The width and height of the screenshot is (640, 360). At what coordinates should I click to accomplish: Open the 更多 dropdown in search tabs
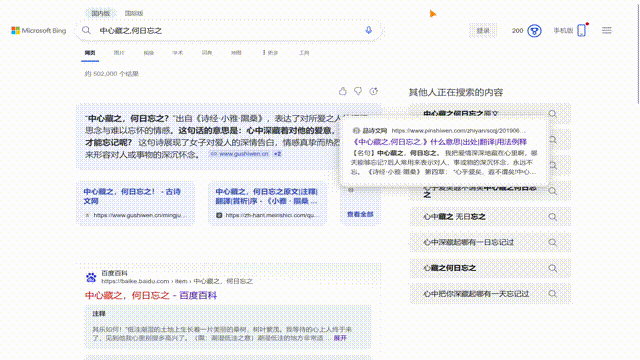pyautogui.click(x=270, y=53)
